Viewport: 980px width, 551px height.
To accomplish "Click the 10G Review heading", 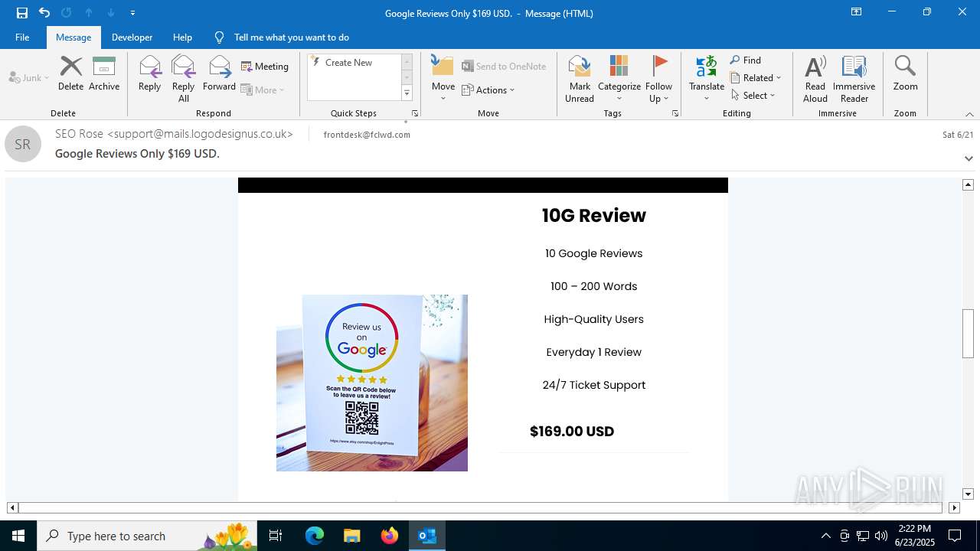I will pos(594,216).
